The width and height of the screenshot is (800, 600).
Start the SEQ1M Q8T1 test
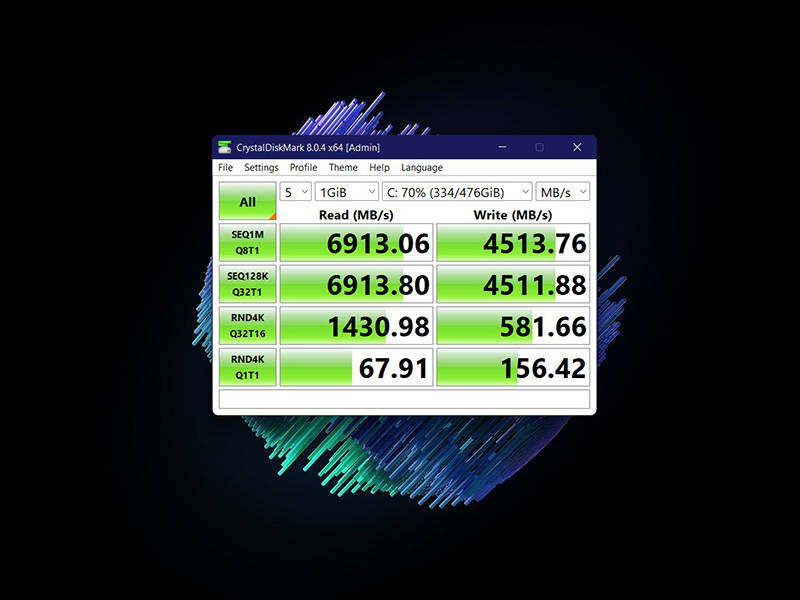(x=247, y=243)
